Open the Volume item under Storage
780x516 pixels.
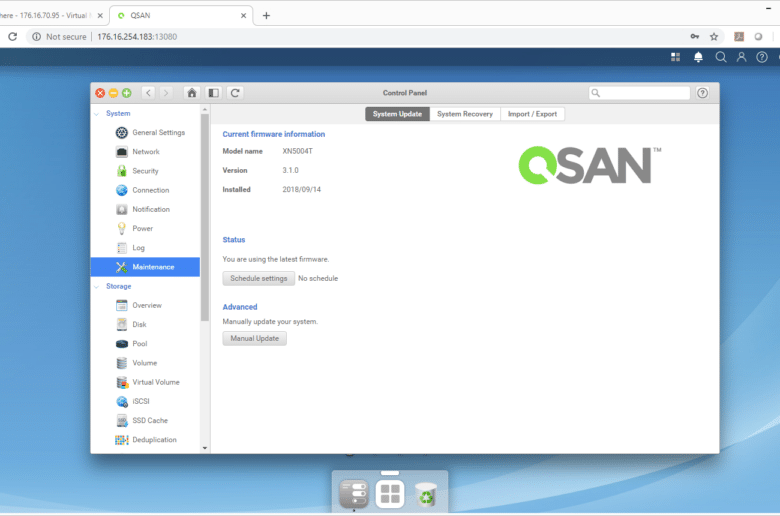tap(136, 363)
